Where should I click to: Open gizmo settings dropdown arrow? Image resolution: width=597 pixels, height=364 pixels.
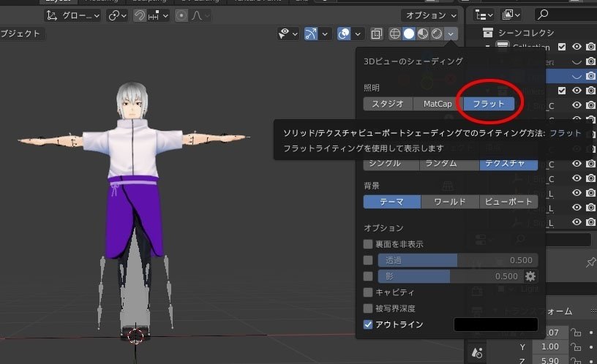pos(325,34)
